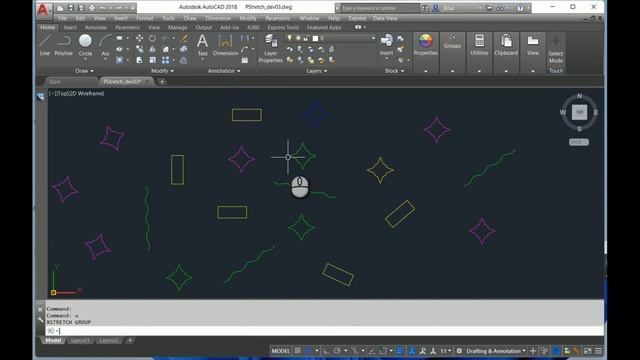Toggle grid display in status bar
The image size is (640, 360).
tap(298, 351)
